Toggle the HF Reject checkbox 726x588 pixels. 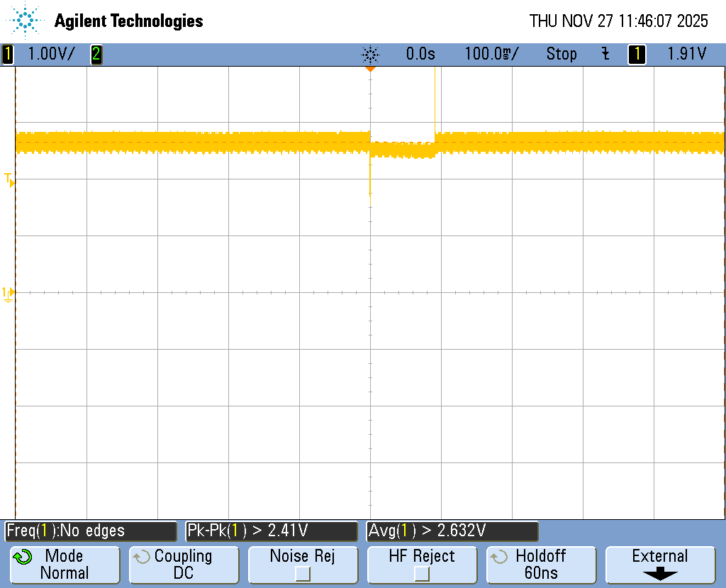[422, 573]
